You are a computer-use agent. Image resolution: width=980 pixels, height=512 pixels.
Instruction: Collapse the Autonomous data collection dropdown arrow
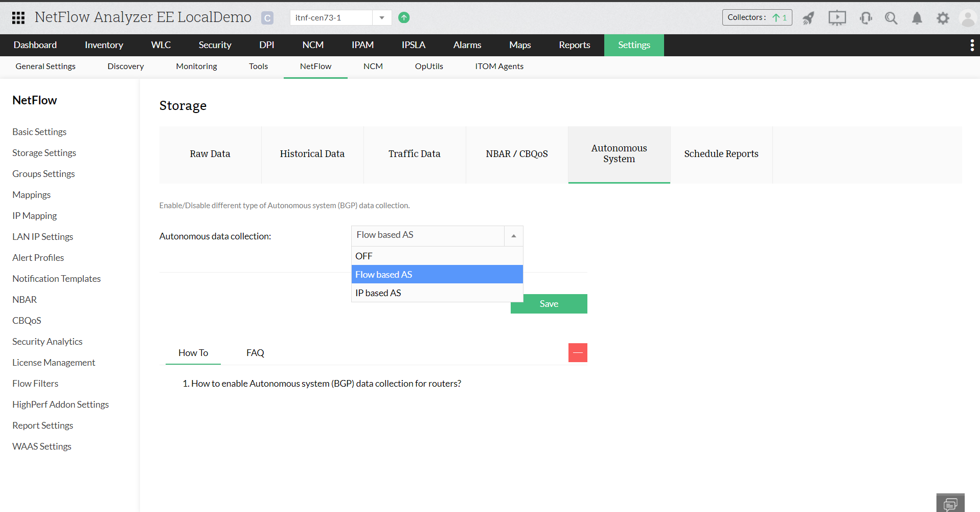point(514,236)
